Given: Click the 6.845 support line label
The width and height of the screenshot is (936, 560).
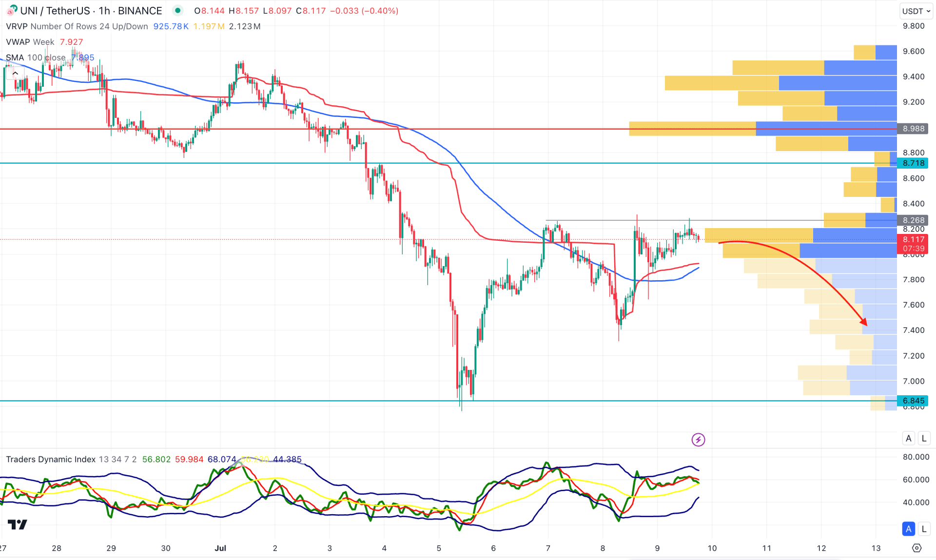Looking at the screenshot, I should [x=913, y=401].
